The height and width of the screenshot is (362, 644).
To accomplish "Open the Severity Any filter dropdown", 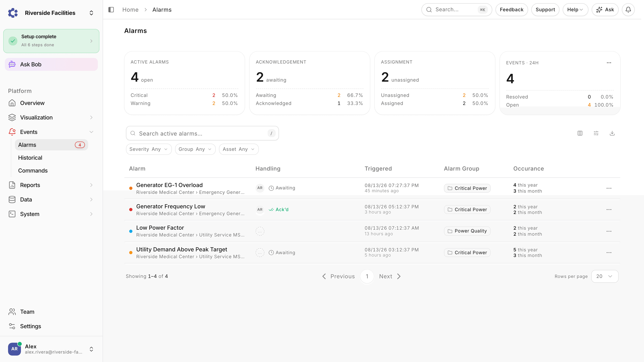I will pyautogui.click(x=149, y=149).
